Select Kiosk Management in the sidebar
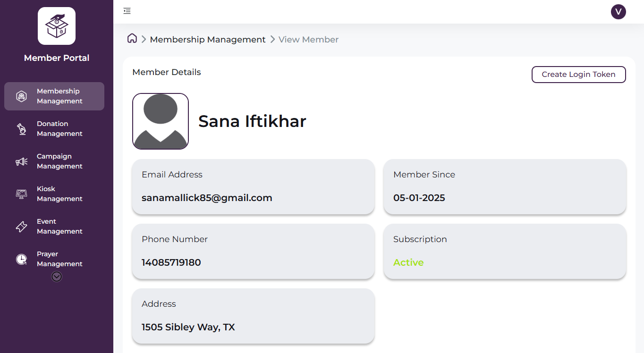This screenshot has width=644, height=353. click(59, 194)
